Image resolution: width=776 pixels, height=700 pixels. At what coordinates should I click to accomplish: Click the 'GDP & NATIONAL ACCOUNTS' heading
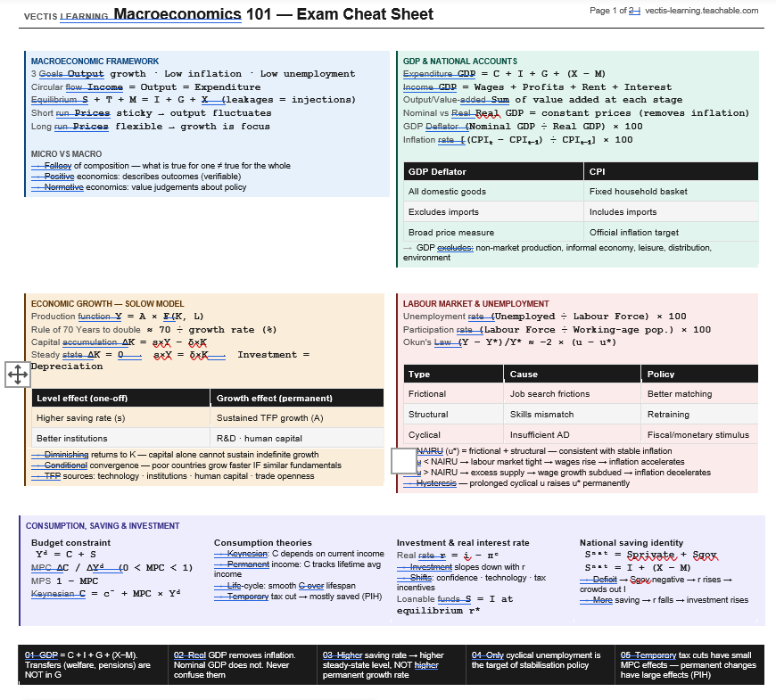click(x=459, y=62)
